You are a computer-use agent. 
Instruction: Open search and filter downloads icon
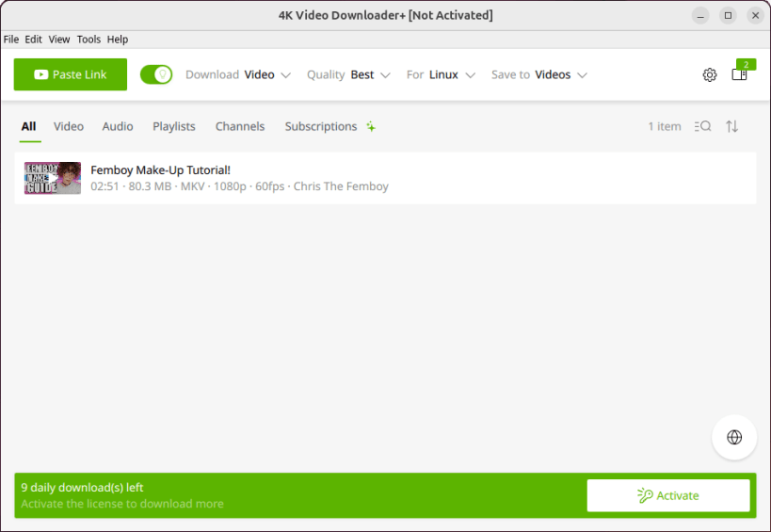(702, 126)
